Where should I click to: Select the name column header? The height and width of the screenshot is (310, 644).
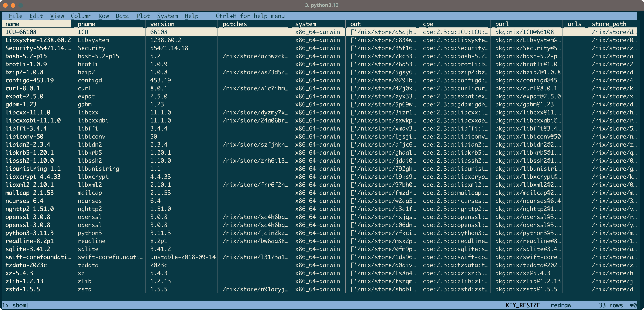[12, 24]
